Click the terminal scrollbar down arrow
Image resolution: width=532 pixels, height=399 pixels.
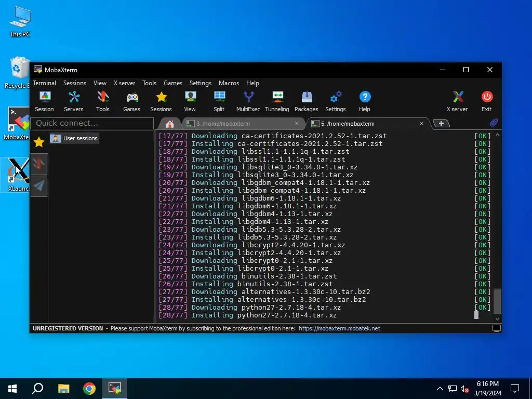point(497,318)
